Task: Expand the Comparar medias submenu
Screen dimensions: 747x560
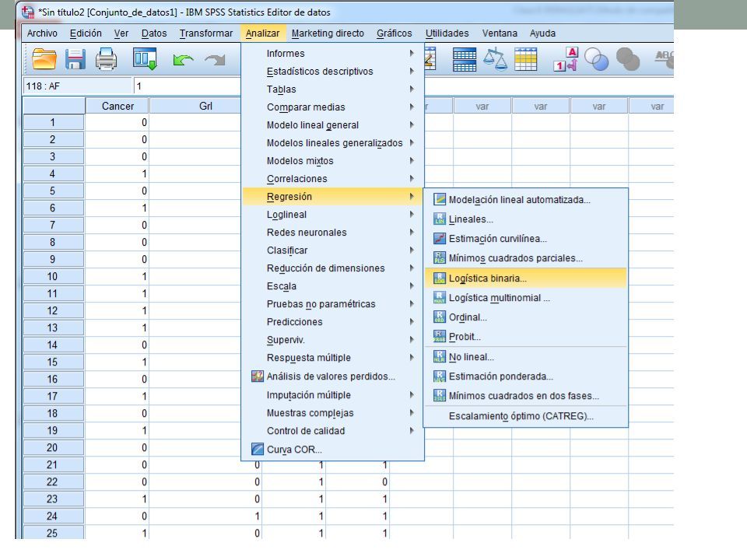Action: [332, 107]
